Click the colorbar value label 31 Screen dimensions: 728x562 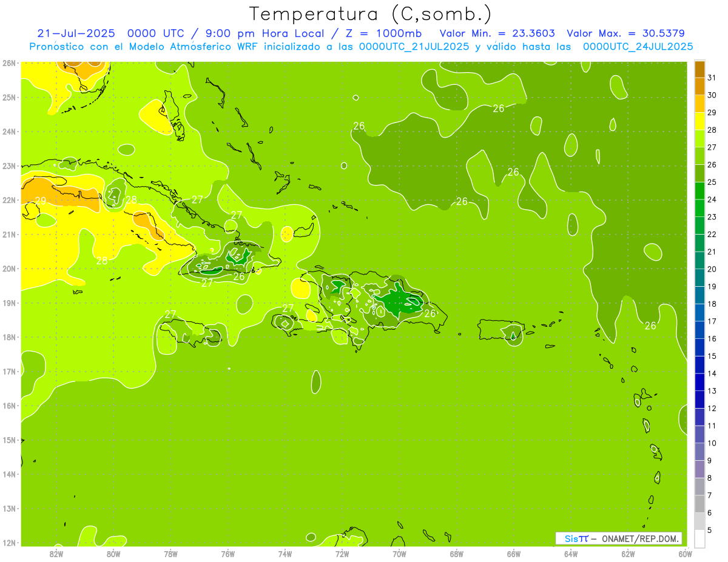pos(712,78)
